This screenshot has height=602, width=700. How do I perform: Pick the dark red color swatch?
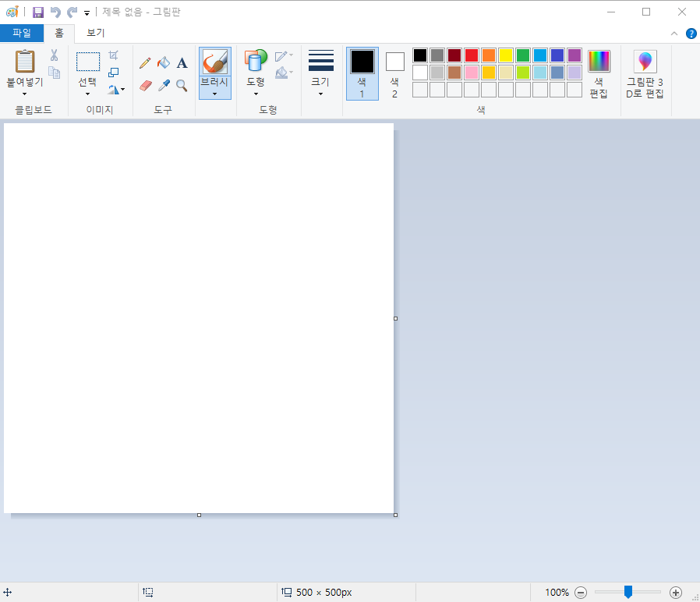tap(454, 55)
